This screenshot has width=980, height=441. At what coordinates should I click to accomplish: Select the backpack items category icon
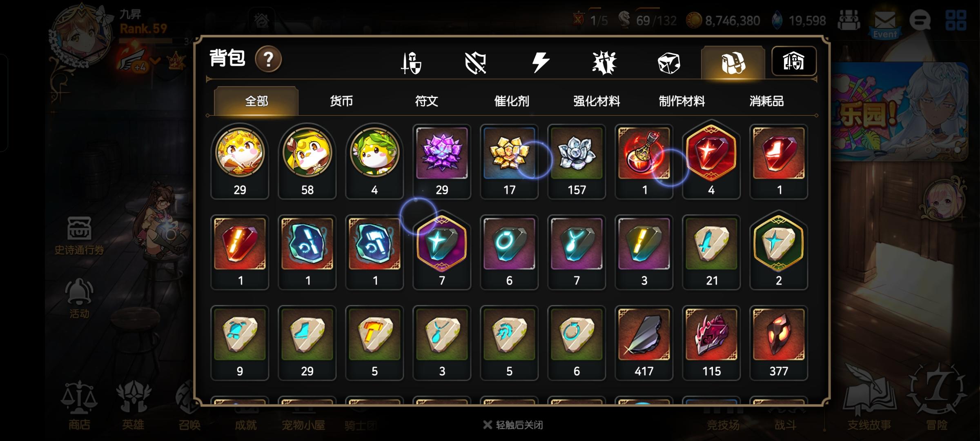(x=733, y=63)
